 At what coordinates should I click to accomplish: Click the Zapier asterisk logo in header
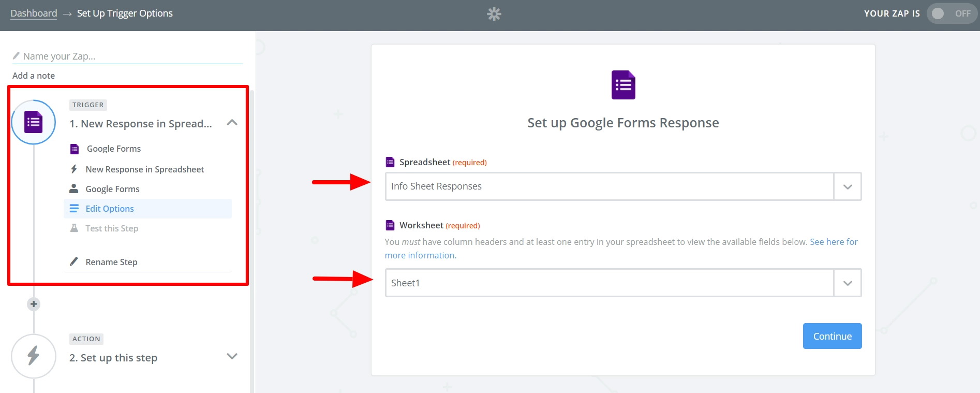coord(494,14)
